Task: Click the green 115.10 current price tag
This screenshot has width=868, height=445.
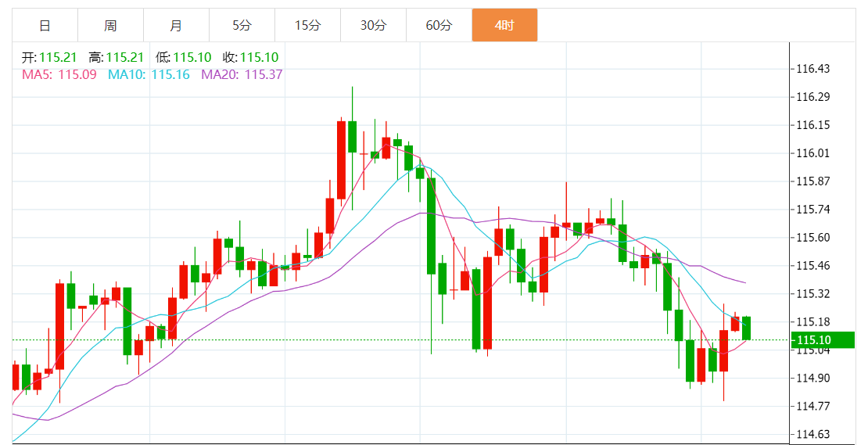Action: (x=823, y=340)
